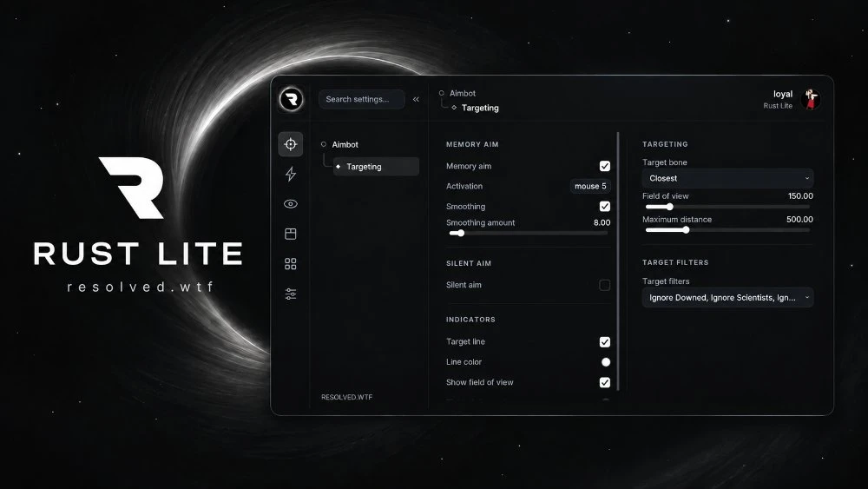The height and width of the screenshot is (489, 868).
Task: Open the eye visuals sidebar tab
Action: (291, 204)
